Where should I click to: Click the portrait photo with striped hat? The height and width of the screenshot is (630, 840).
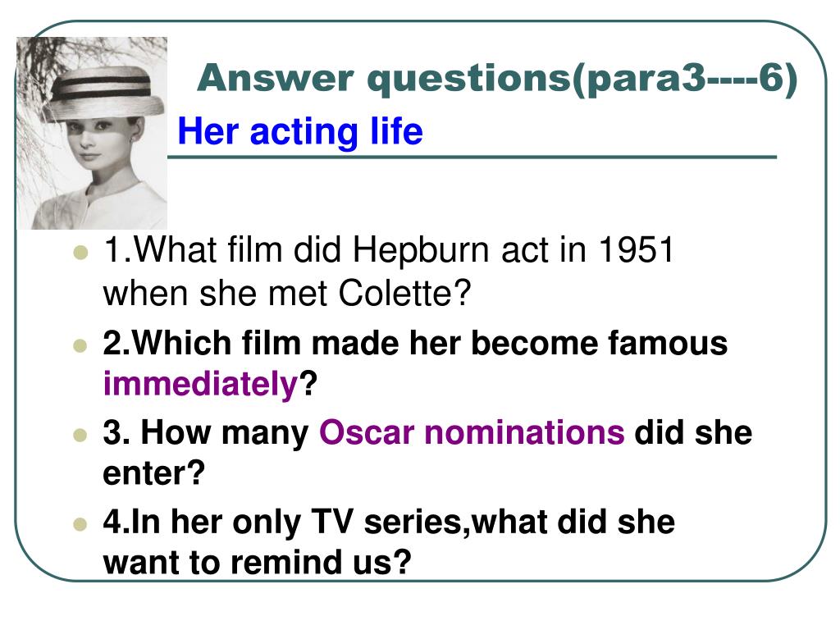pos(92,134)
